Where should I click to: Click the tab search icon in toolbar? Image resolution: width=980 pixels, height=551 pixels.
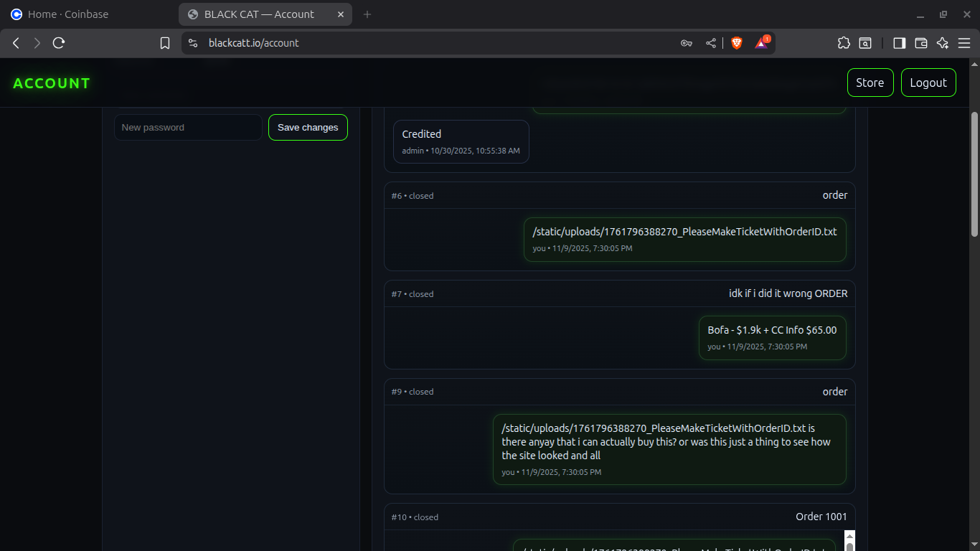(865, 43)
